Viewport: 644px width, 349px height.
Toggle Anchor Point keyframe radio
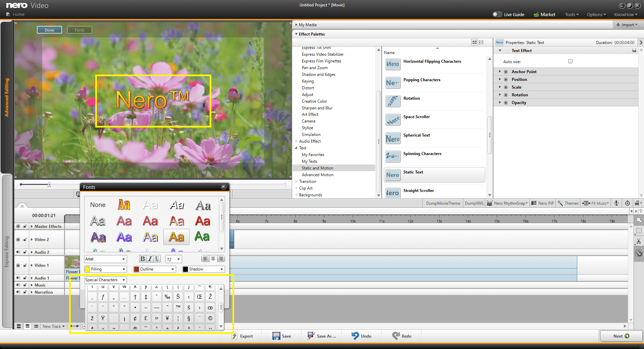click(506, 72)
